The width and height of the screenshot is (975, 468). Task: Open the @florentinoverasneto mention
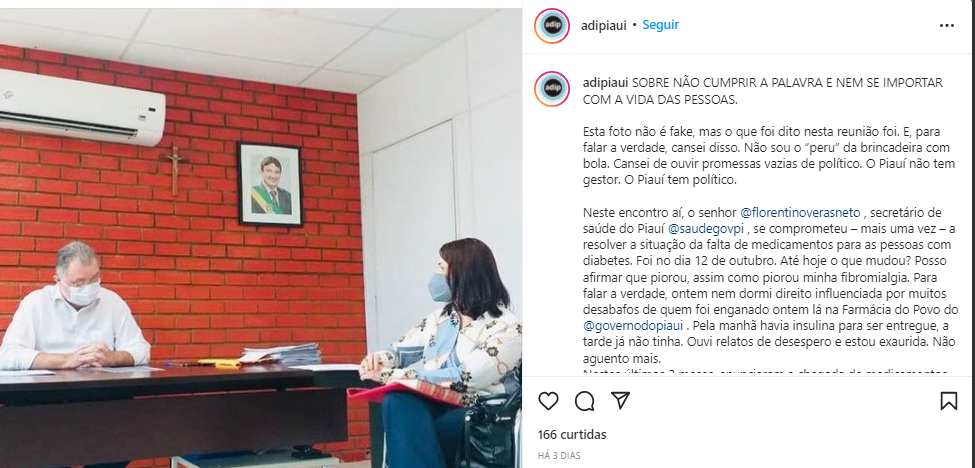click(800, 213)
